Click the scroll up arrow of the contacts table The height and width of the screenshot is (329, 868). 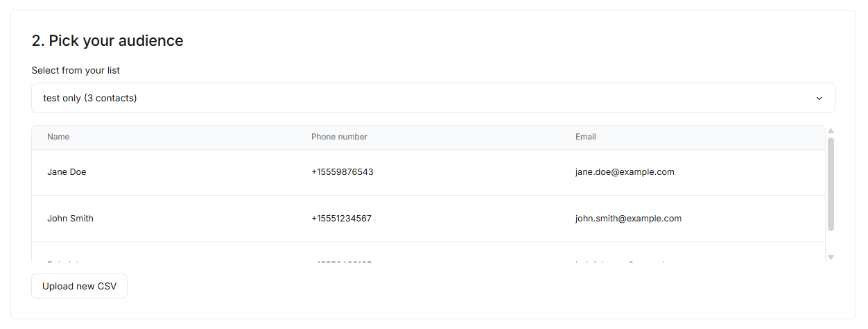831,130
